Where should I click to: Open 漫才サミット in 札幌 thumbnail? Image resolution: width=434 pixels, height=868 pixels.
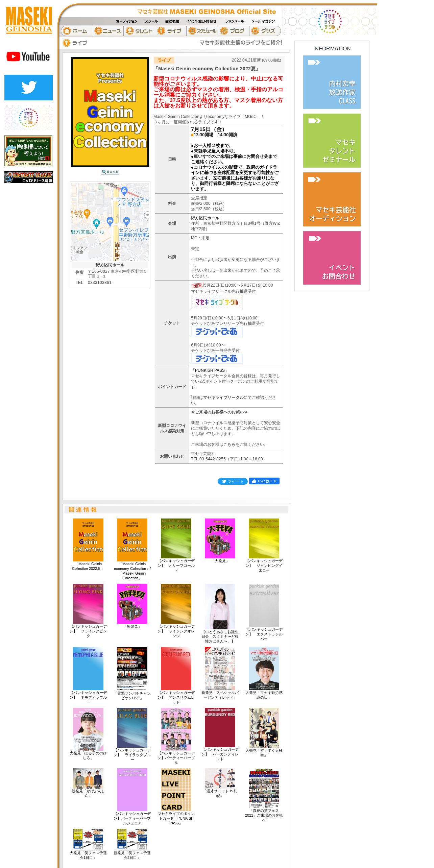coord(220,778)
